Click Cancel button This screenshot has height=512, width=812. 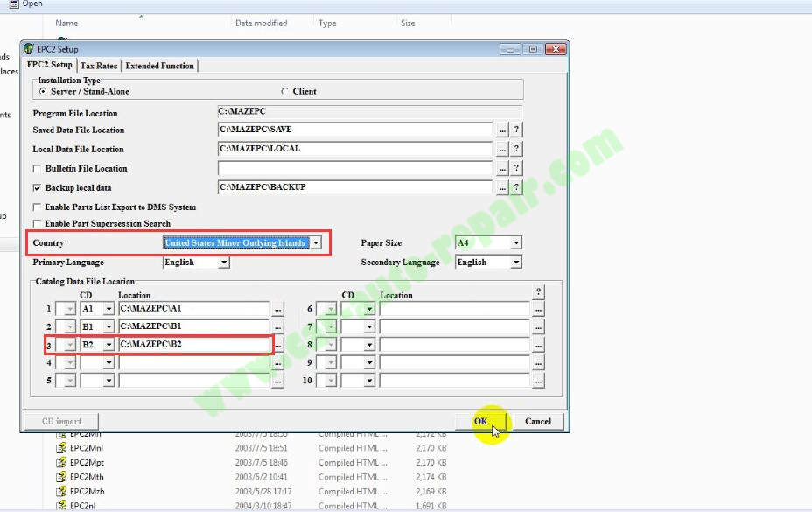(538, 421)
